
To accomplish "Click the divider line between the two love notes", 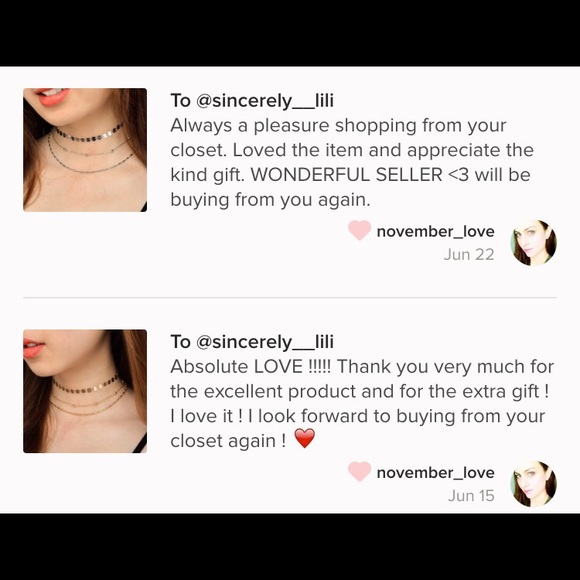I will click(x=290, y=297).
